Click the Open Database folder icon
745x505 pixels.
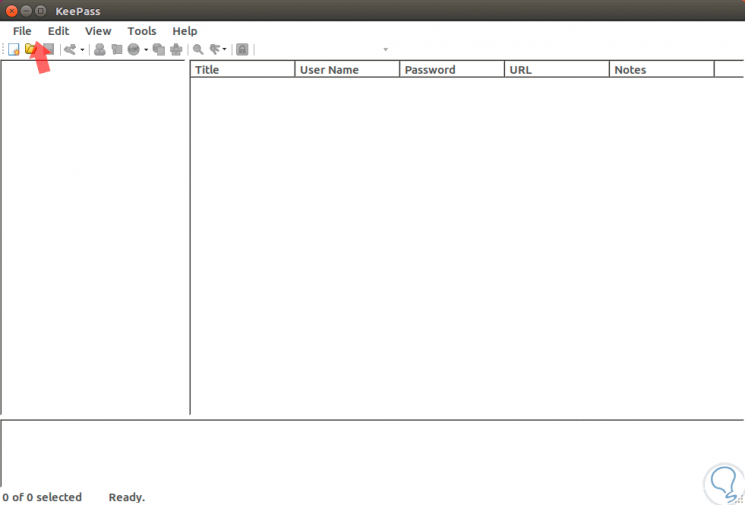(31, 48)
